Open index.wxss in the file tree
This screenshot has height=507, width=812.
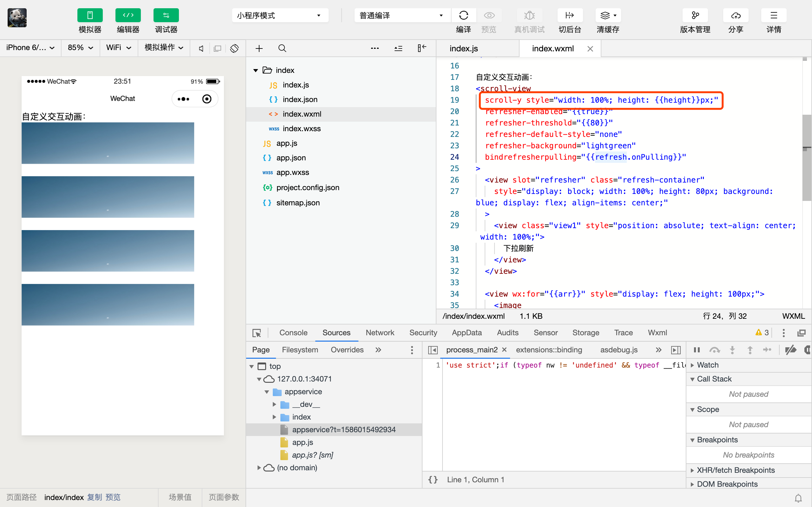(x=301, y=128)
